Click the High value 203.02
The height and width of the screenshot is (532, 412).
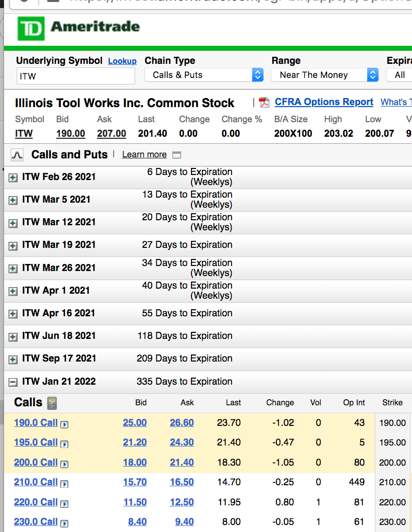[339, 134]
